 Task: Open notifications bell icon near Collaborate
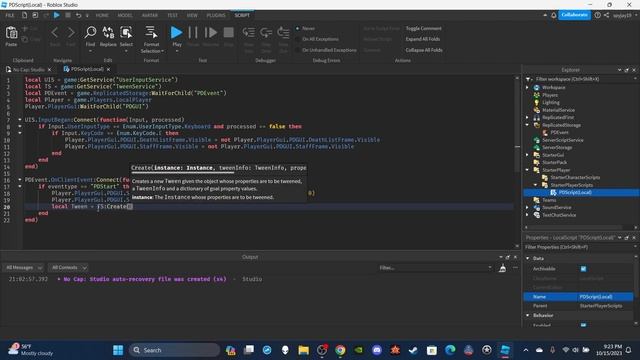[553, 15]
